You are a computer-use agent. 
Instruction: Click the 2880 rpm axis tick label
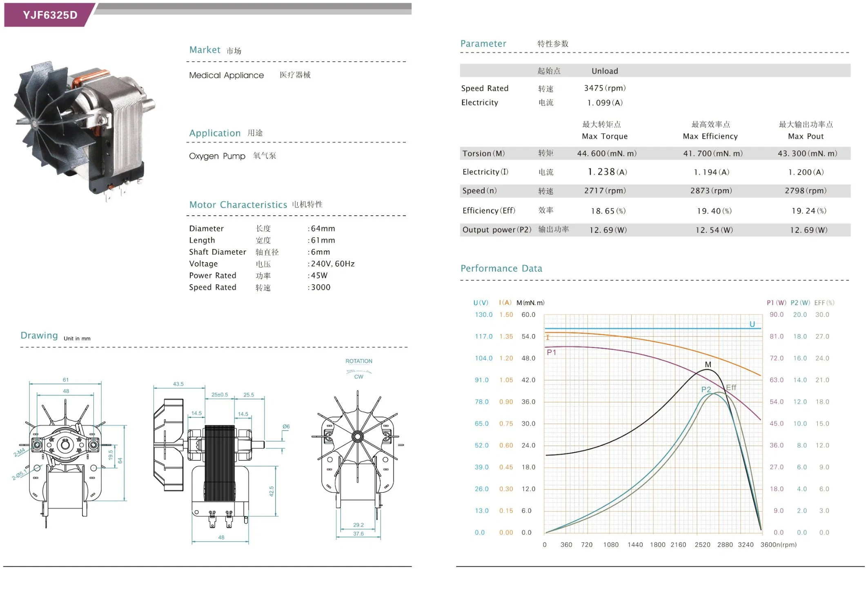725,545
